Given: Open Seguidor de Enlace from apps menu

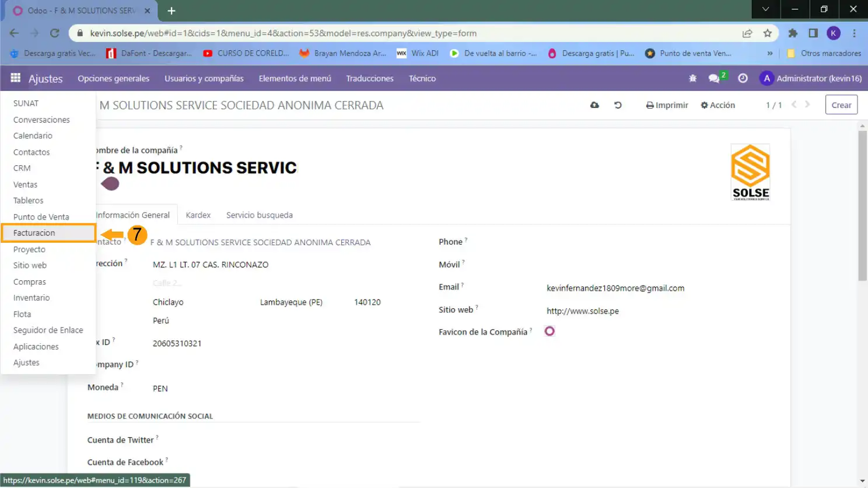Looking at the screenshot, I should 48,330.
